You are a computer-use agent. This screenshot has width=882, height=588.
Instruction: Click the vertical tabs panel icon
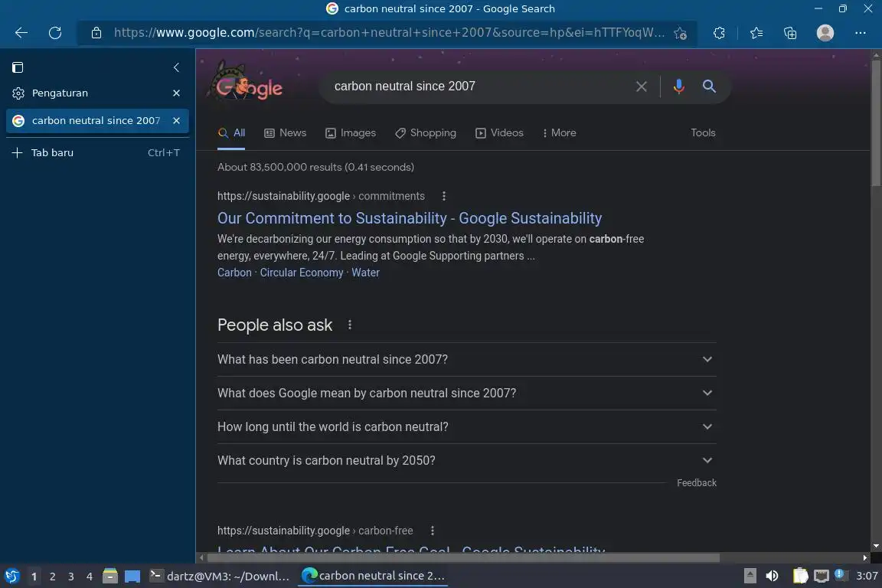coord(18,67)
